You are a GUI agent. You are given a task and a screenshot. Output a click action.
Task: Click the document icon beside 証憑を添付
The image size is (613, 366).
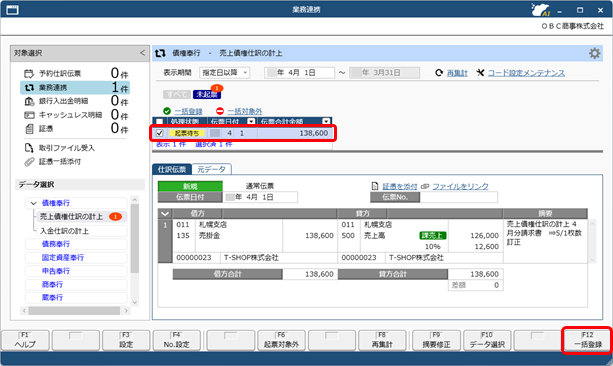[375, 187]
